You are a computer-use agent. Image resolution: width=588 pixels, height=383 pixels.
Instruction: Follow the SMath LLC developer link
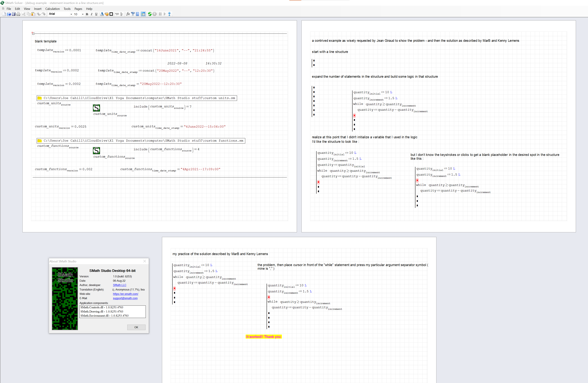120,285
